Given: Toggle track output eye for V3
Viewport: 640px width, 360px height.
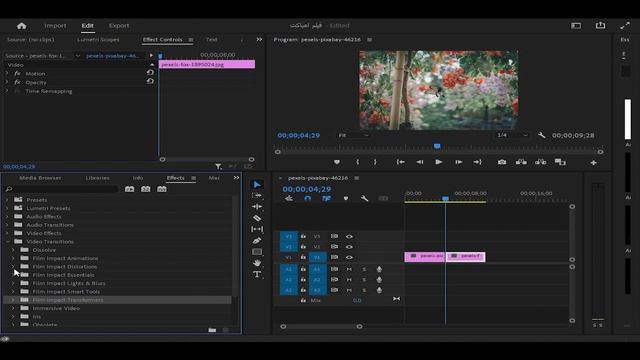Looking at the screenshot, I should 349,236.
